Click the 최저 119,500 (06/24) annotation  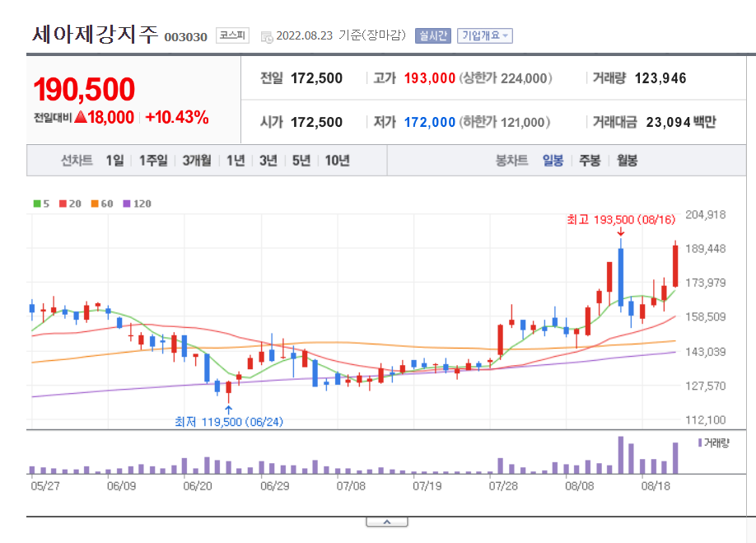(229, 422)
